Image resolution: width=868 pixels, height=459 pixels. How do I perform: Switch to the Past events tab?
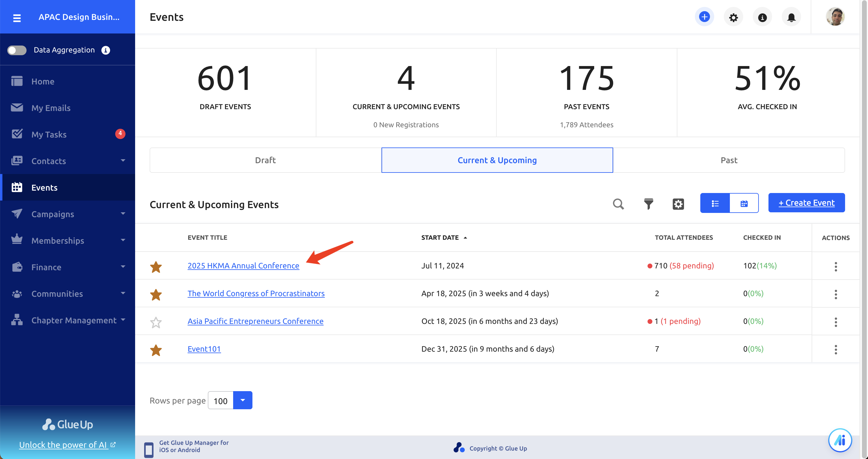(x=729, y=160)
